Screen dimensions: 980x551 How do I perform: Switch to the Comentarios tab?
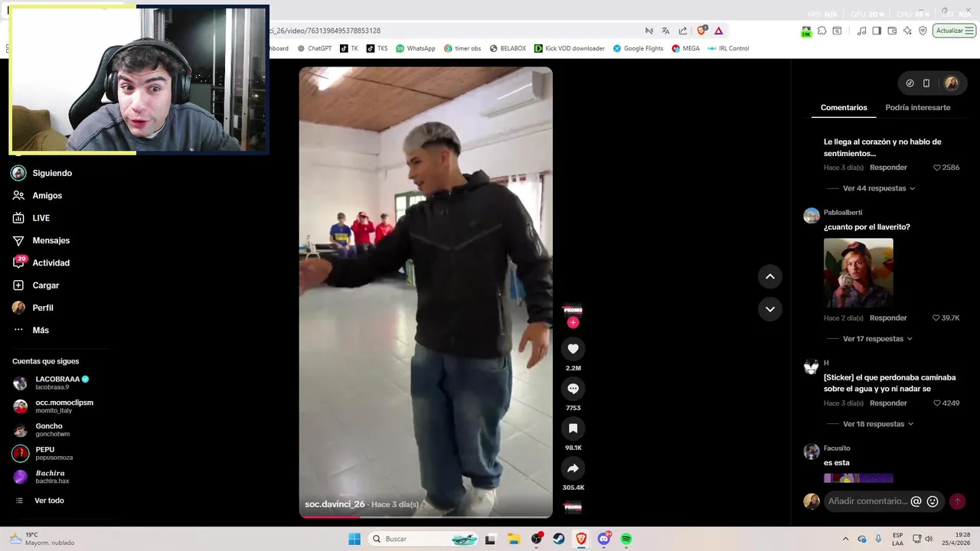(844, 108)
